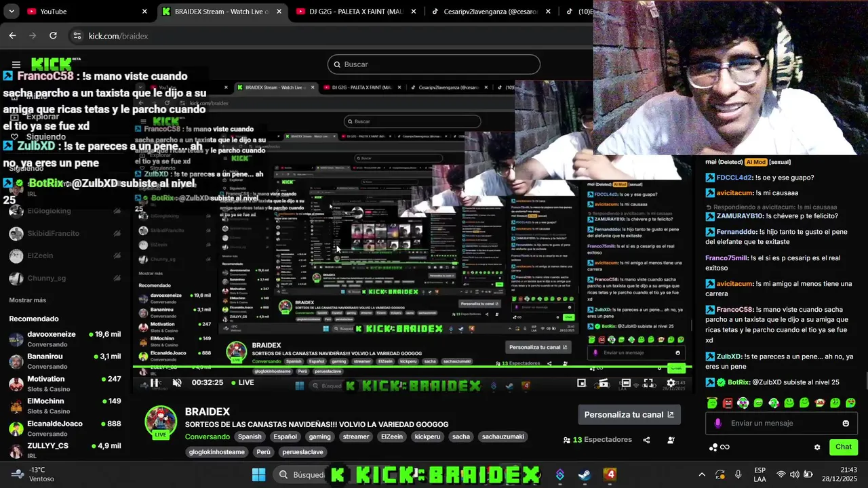Open the sachauzumaki tag
The image size is (868, 488).
(503, 437)
